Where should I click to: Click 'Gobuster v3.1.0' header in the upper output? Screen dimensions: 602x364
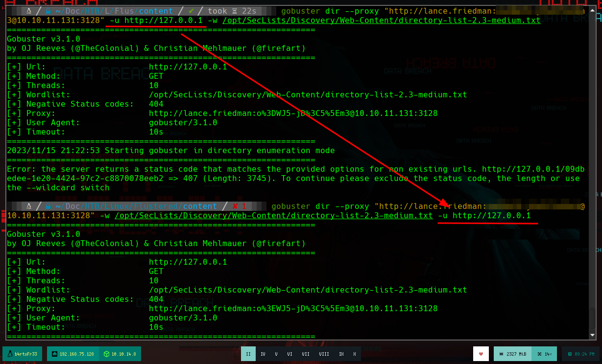44,39
